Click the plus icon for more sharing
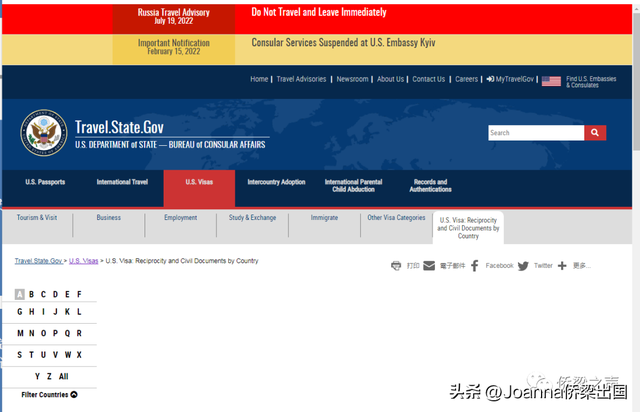Image resolution: width=640 pixels, height=412 pixels. 562,266
